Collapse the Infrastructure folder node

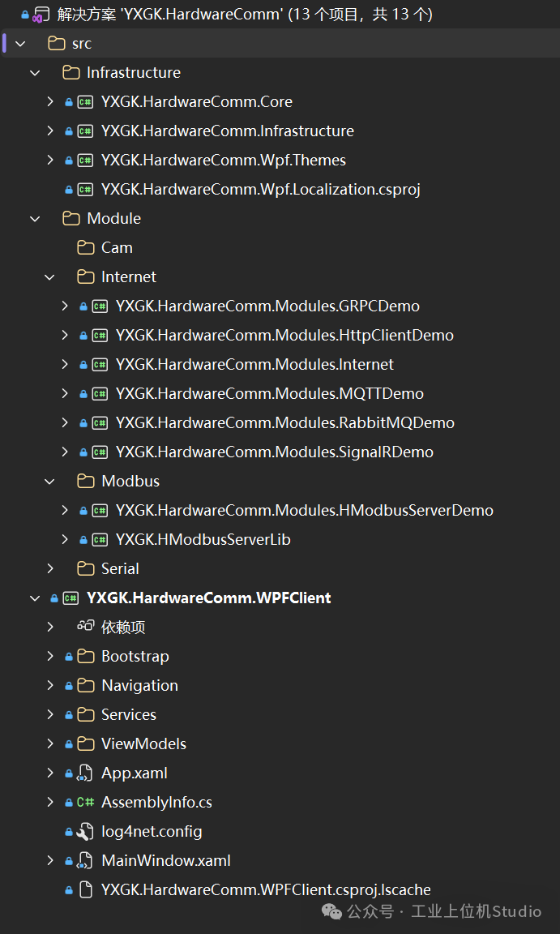pos(35,73)
